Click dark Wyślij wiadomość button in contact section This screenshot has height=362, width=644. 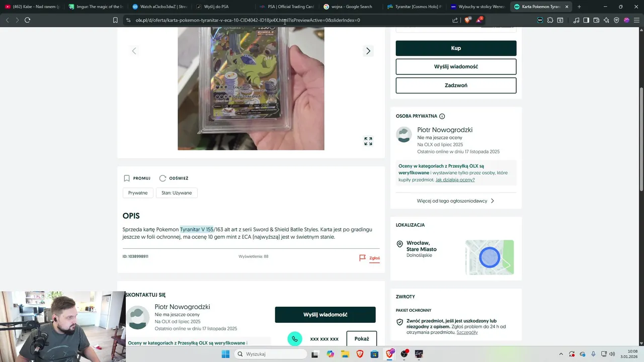coord(325,315)
